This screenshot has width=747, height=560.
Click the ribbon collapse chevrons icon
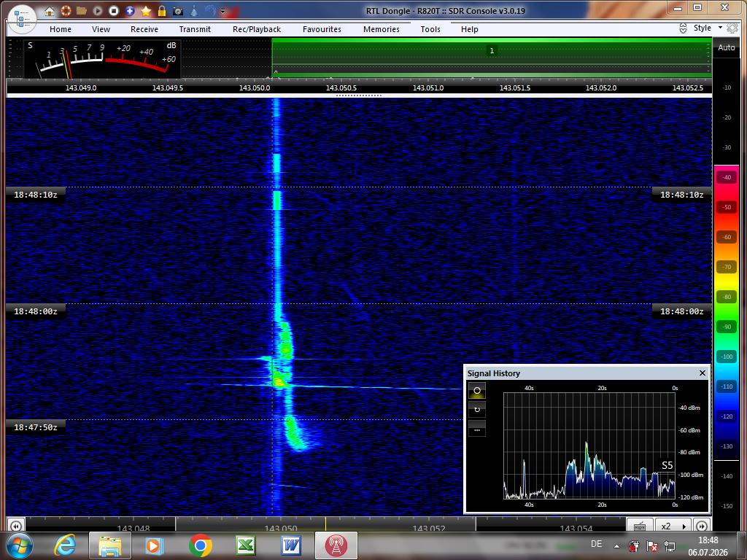(x=683, y=28)
